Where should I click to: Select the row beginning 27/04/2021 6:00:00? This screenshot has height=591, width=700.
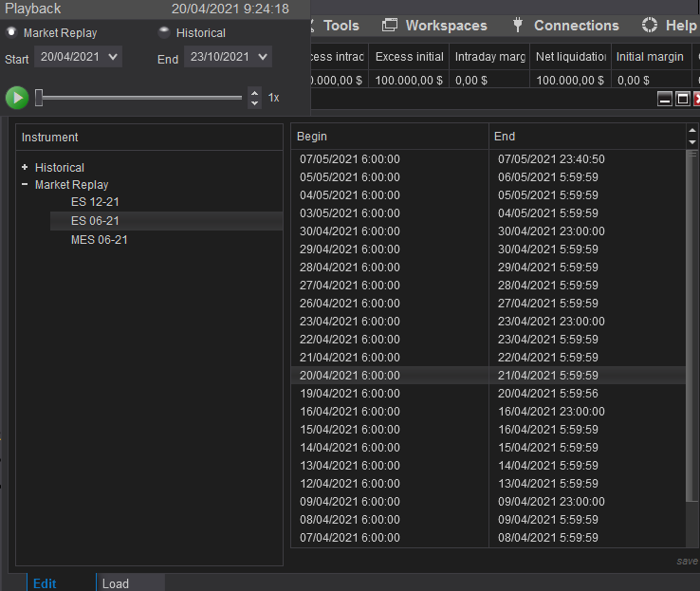pos(488,286)
